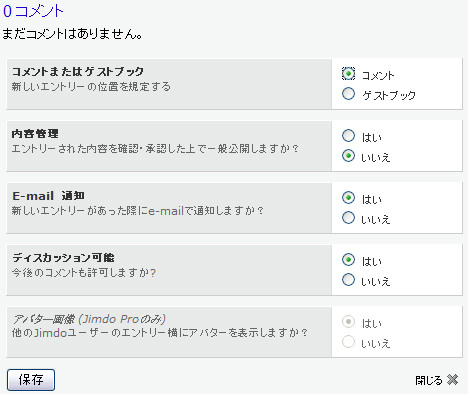Click the 閉じる close link

click(429, 380)
